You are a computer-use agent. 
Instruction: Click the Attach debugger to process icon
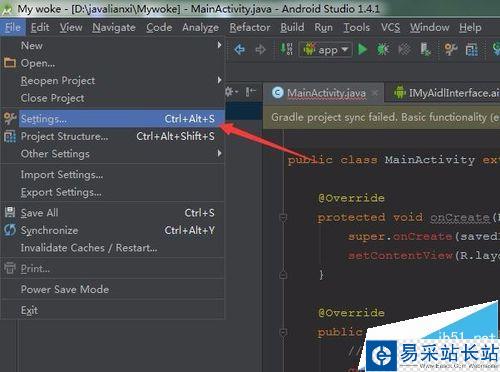[425, 49]
